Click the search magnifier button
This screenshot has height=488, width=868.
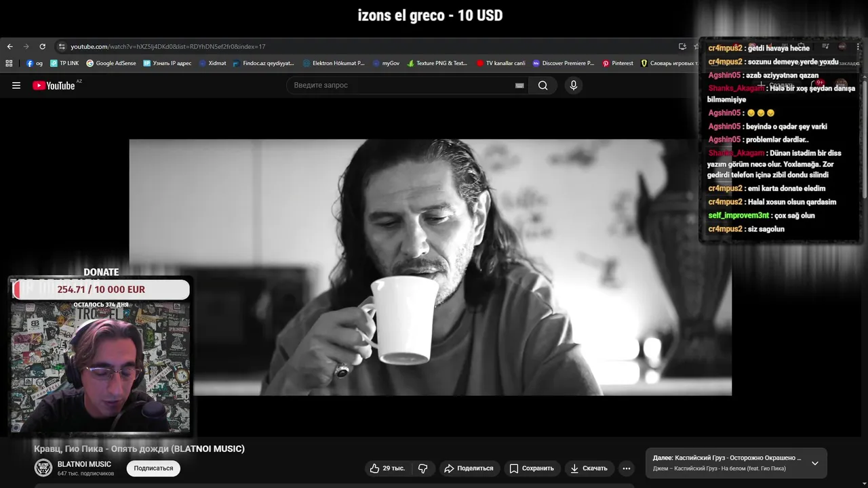coord(542,85)
